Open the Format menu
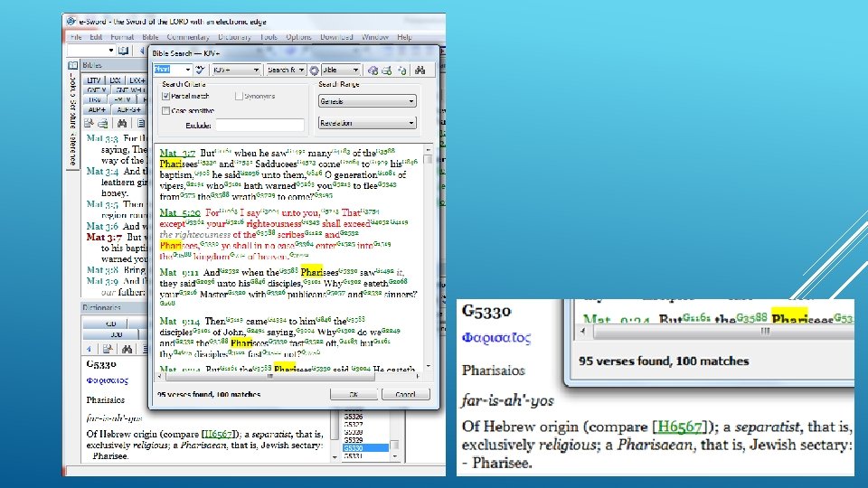 [122, 37]
